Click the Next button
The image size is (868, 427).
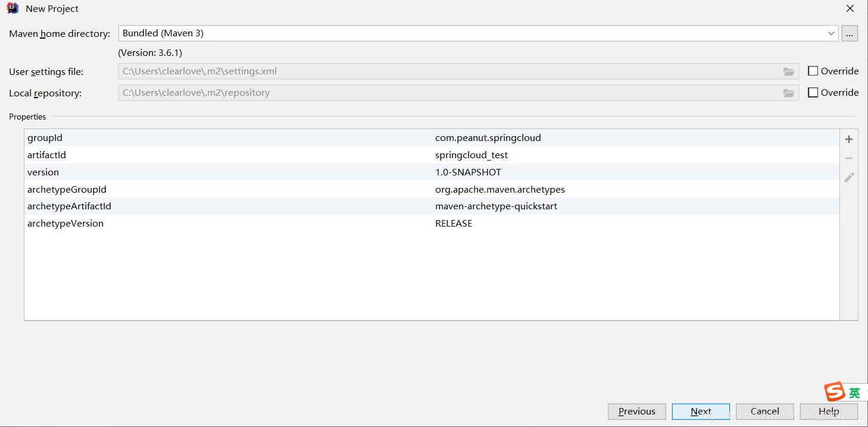point(701,411)
